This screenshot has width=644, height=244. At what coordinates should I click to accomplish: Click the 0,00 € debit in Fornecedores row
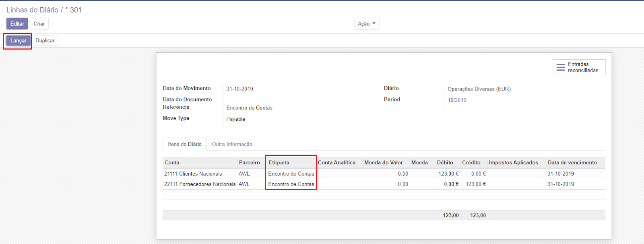[451, 184]
